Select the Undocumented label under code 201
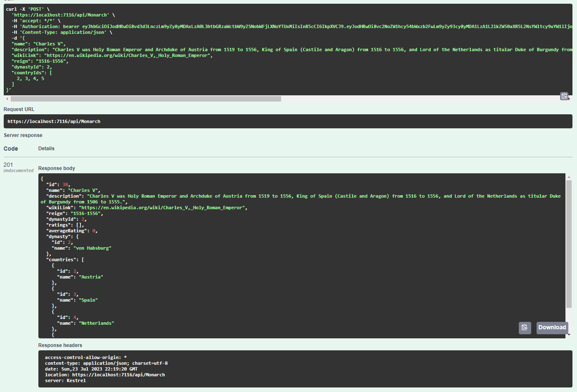The image size is (577, 392). (x=19, y=170)
